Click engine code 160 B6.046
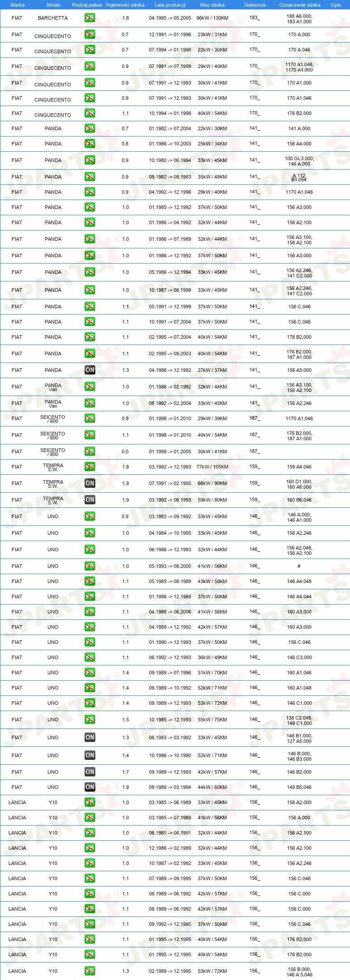The width and height of the screenshot is (350, 980). [299, 500]
